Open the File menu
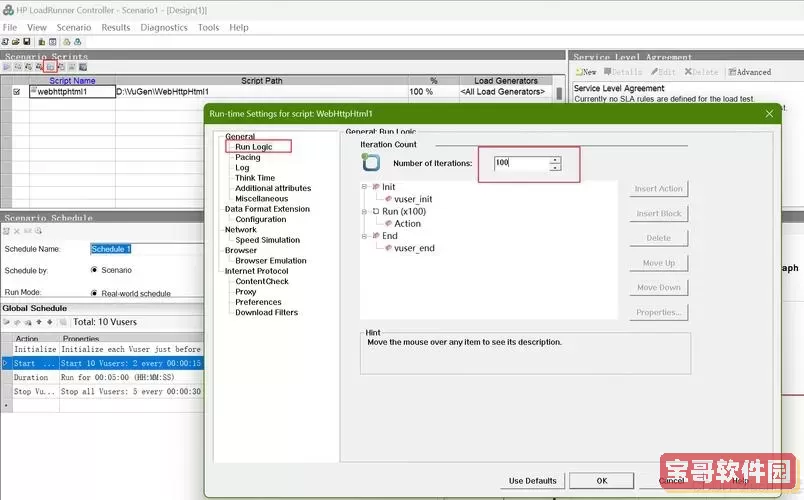 [x=10, y=27]
